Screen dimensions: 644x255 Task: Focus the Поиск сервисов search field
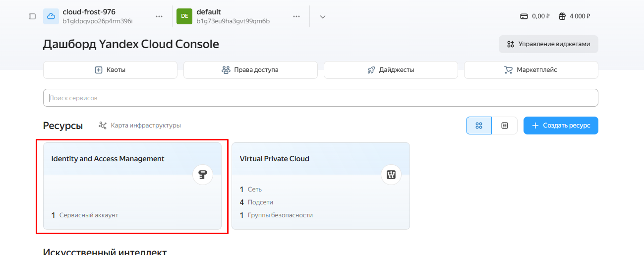pos(321,98)
